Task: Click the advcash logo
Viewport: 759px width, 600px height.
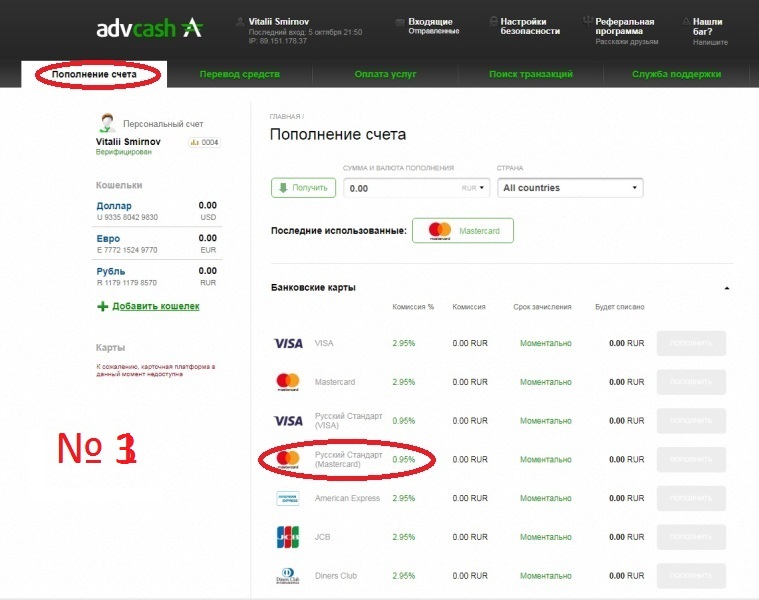Action: [150, 28]
